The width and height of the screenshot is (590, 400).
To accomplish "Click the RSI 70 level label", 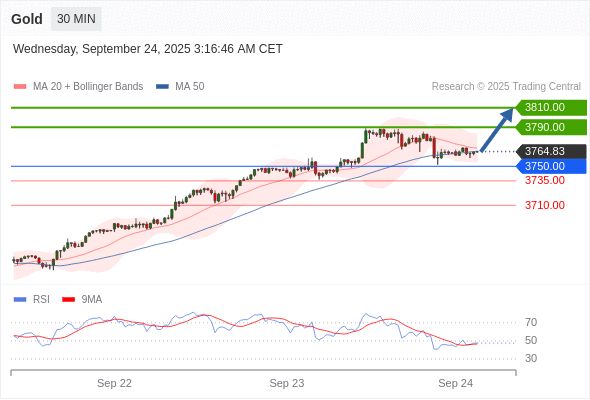I will [x=531, y=322].
